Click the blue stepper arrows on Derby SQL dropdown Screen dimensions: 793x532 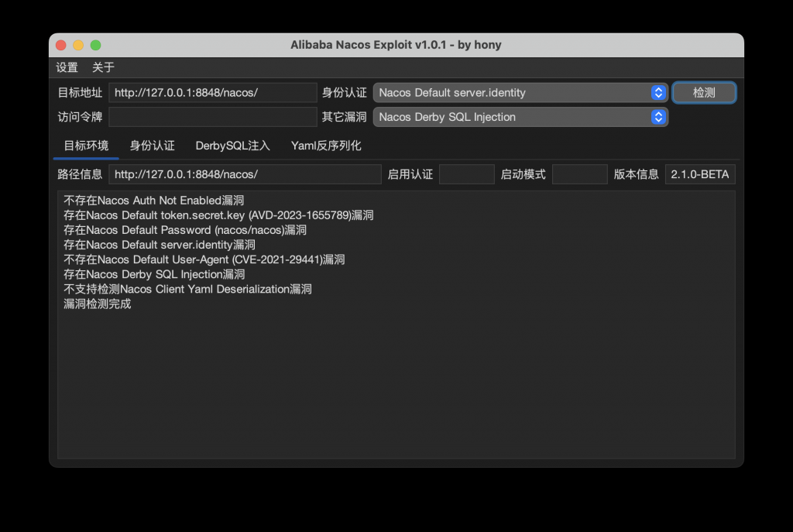coord(658,117)
